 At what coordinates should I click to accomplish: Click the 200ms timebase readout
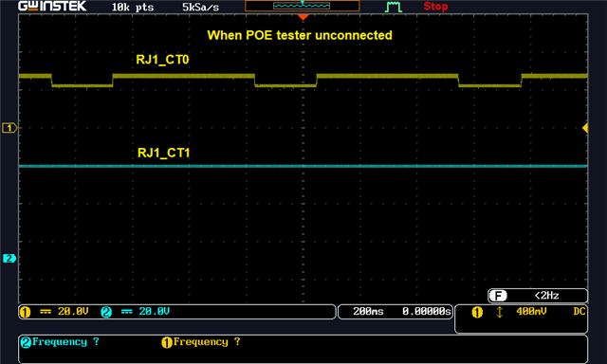click(368, 312)
